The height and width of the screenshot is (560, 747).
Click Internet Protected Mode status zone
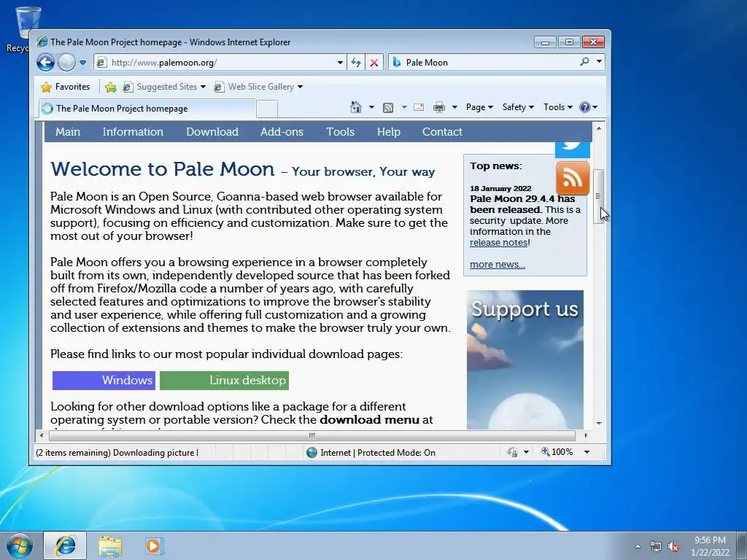click(x=371, y=452)
